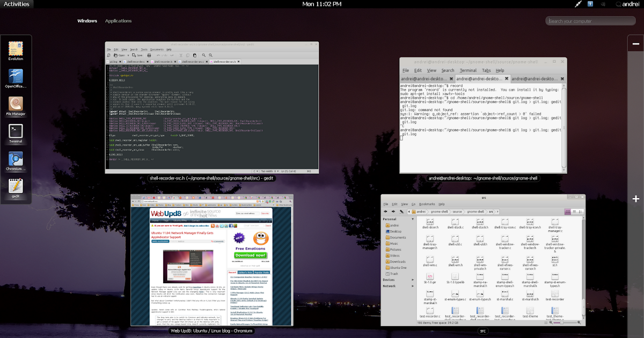The height and width of the screenshot is (338, 644).
Task: Switch the src window to list view
Action: tap(575, 211)
